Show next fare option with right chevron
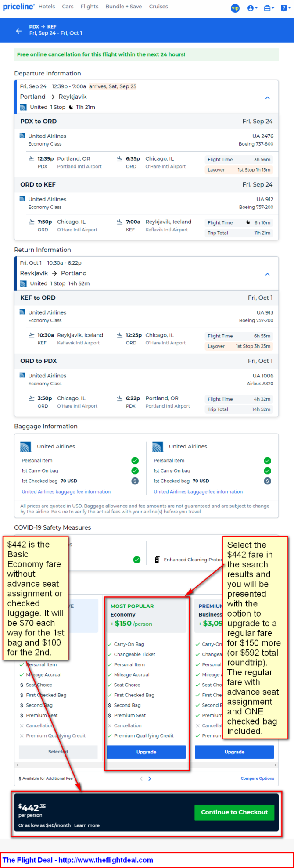 [x=150, y=778]
